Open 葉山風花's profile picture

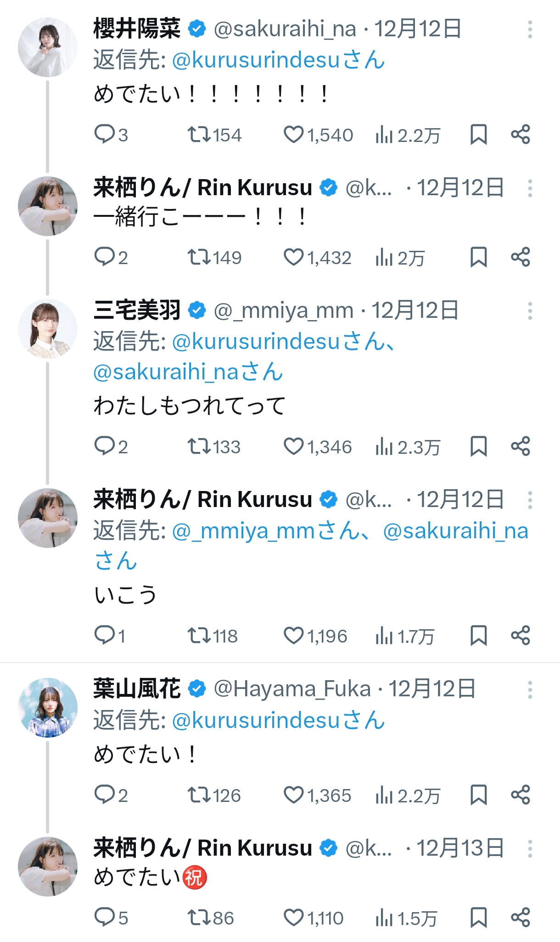48,707
